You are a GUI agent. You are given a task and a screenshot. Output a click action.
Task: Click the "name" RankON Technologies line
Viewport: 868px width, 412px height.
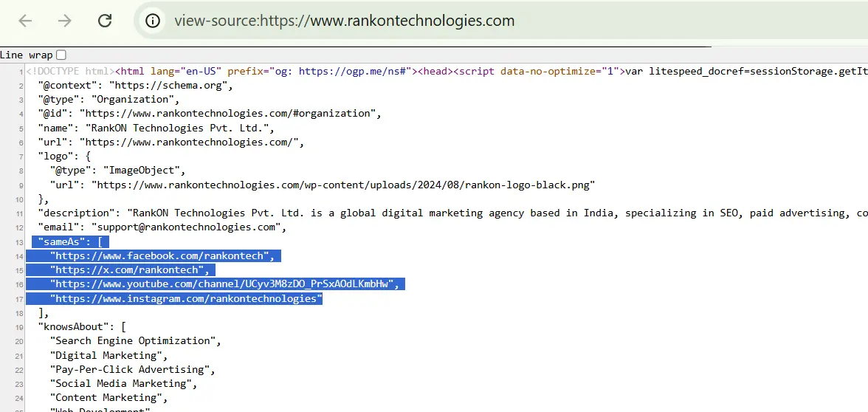156,128
